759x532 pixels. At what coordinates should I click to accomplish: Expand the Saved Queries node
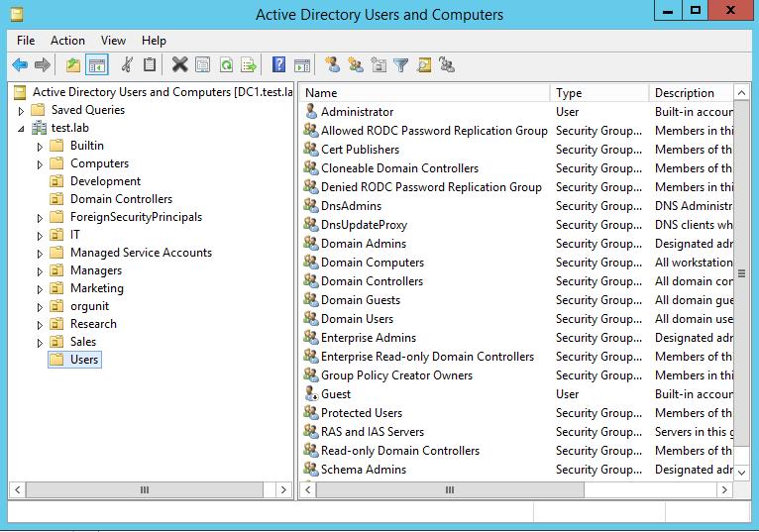tap(21, 111)
